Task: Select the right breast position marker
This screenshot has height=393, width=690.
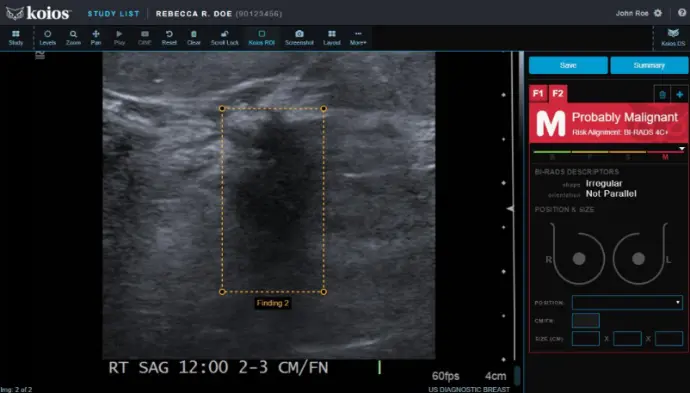Action: pyautogui.click(x=579, y=259)
